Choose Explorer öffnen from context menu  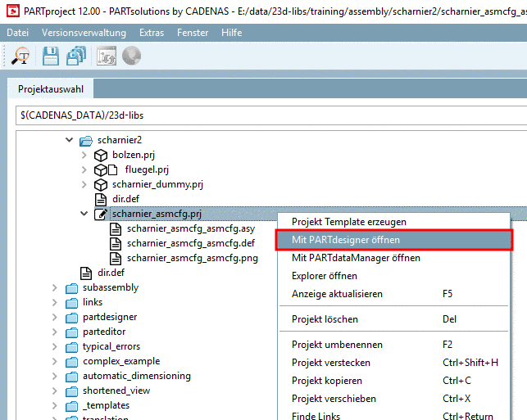[394, 276]
